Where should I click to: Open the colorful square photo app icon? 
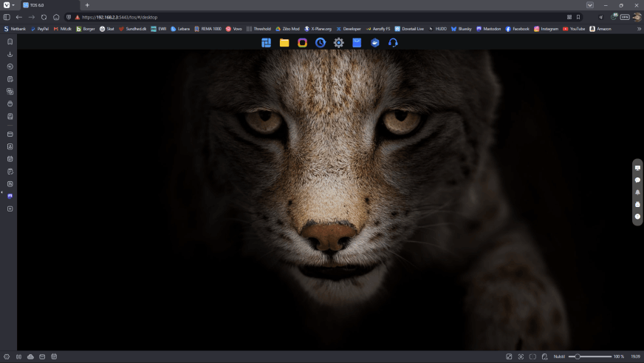[302, 43]
